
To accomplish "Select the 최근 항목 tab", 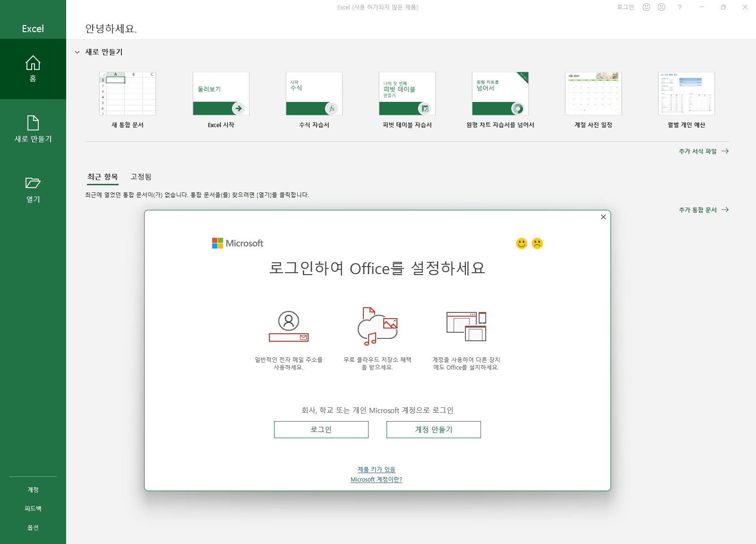I will 103,177.
